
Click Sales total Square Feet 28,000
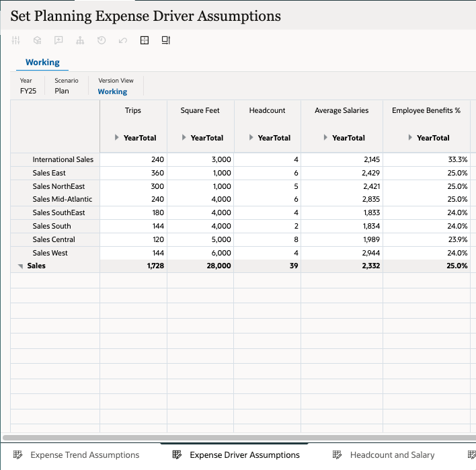pyautogui.click(x=200, y=266)
